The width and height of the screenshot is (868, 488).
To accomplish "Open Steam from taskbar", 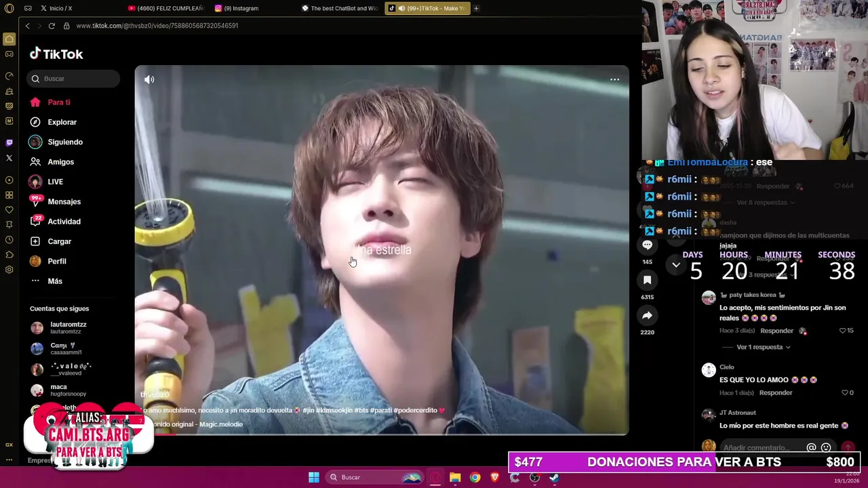I will click(554, 477).
